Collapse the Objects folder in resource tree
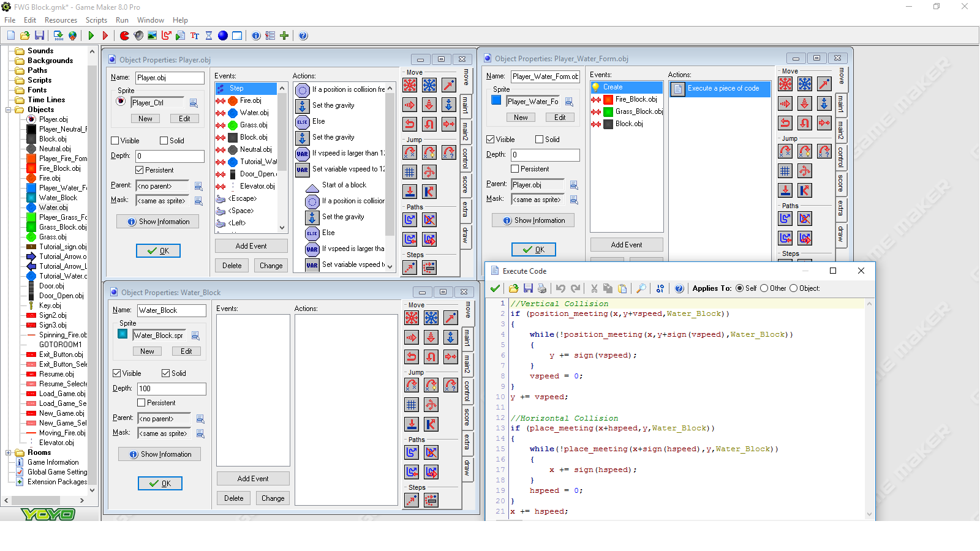The height and width of the screenshot is (551, 980). (x=9, y=110)
